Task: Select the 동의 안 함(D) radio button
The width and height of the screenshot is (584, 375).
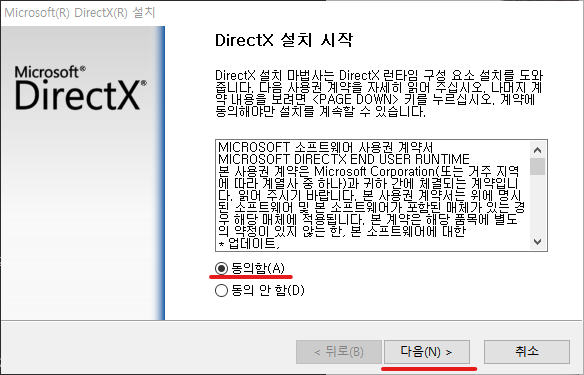Action: point(221,290)
